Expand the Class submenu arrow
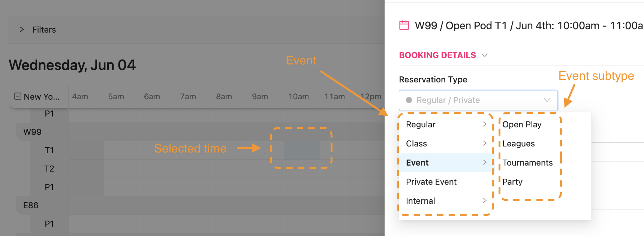 [x=484, y=143]
